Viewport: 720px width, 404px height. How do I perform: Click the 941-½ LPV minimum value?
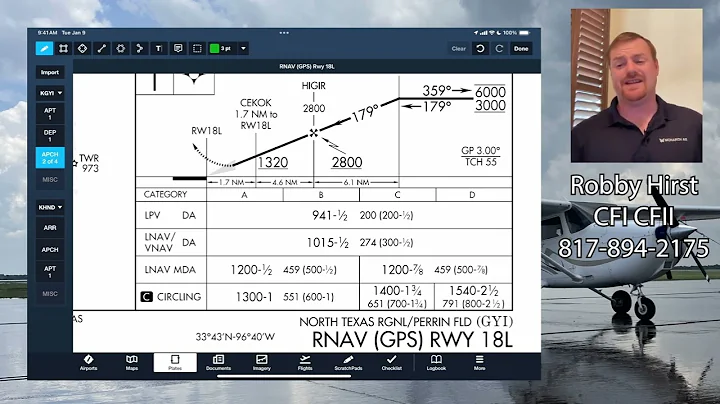(x=330, y=215)
